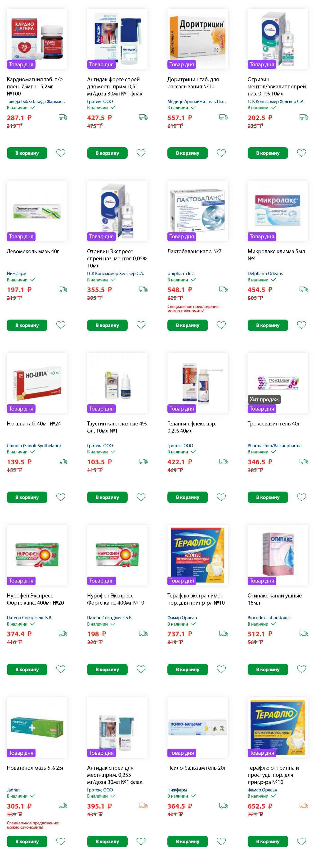Add Нурофен Экспресс Форте №20 to cart
This screenshot has width=318, height=868.
tap(27, 669)
